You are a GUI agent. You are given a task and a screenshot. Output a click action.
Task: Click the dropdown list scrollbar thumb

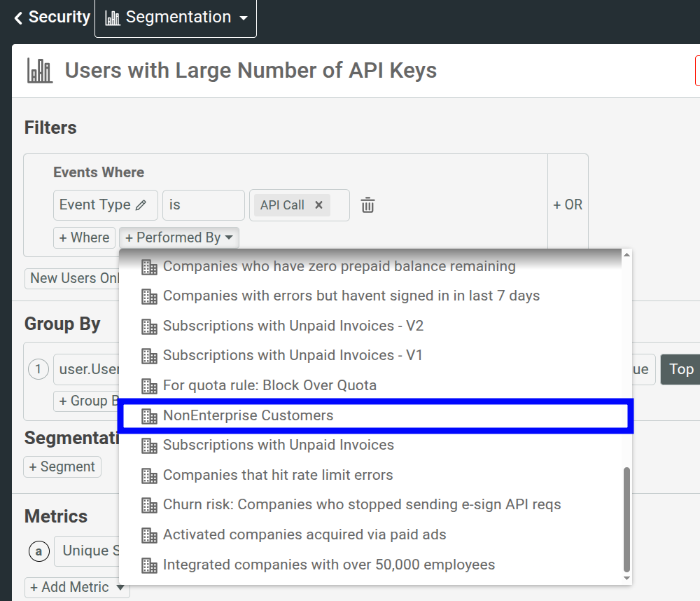626,518
